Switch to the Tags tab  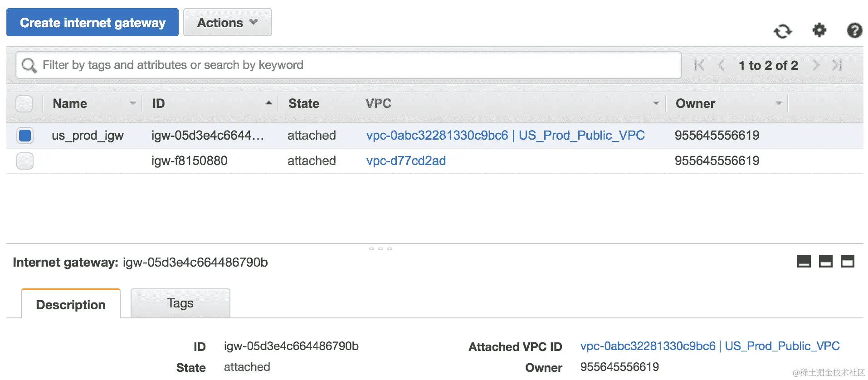point(180,303)
